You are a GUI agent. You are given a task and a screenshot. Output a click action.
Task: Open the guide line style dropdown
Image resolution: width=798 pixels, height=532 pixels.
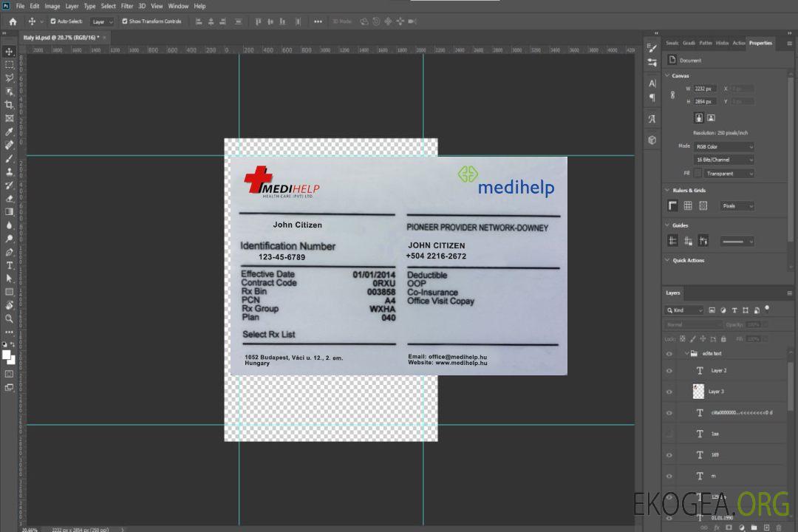point(737,242)
